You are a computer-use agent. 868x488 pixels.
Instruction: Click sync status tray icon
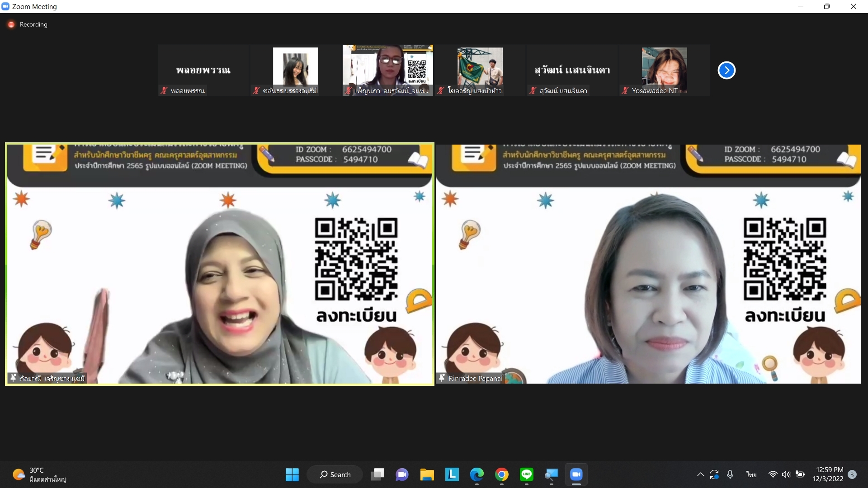(714, 474)
